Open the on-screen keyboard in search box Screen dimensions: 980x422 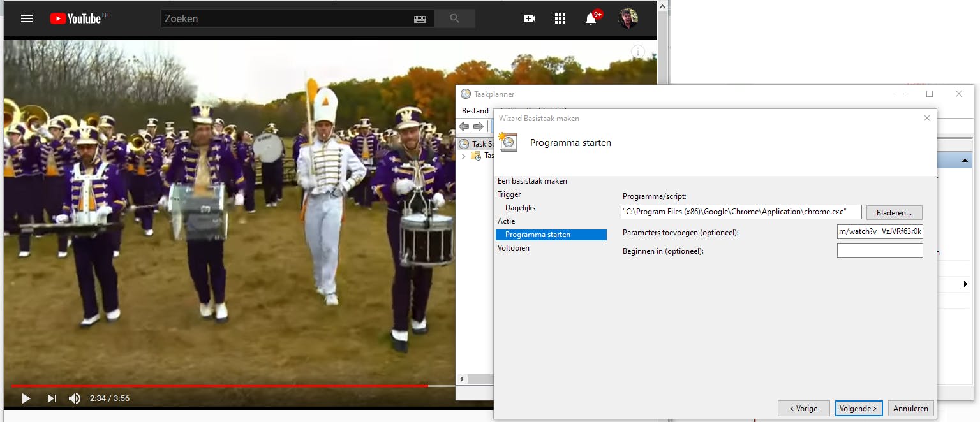tap(420, 19)
